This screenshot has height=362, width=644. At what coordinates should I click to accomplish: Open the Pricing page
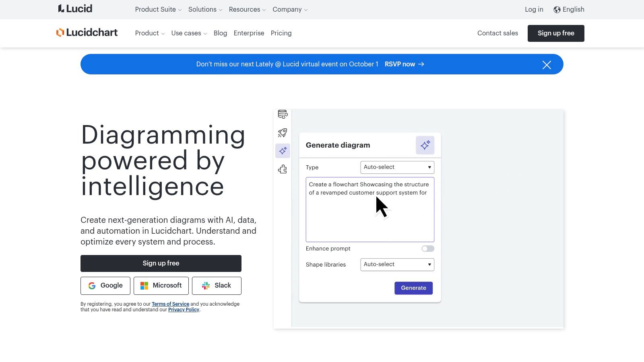coord(281,33)
